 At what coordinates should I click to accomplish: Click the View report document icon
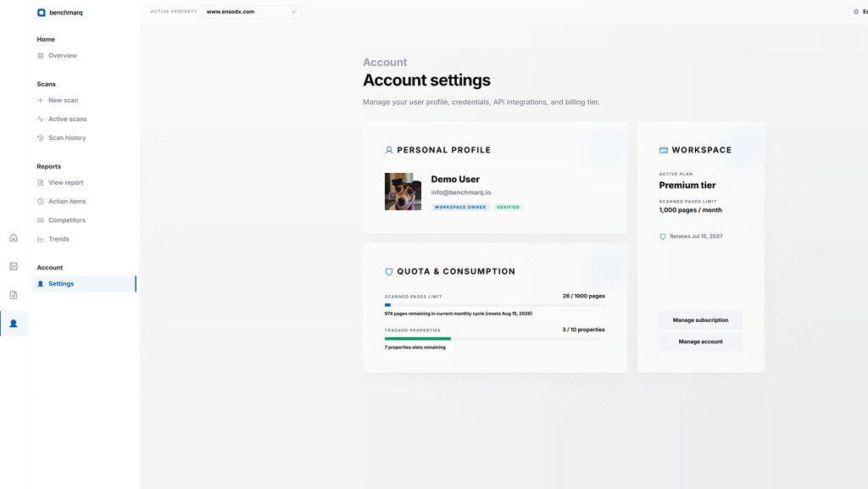[41, 182]
